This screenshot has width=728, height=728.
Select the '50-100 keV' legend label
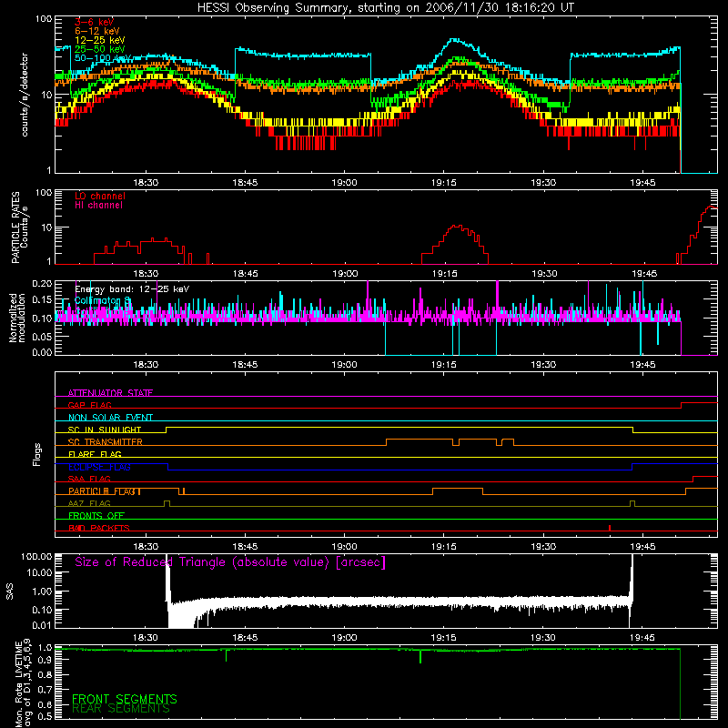[x=103, y=58]
